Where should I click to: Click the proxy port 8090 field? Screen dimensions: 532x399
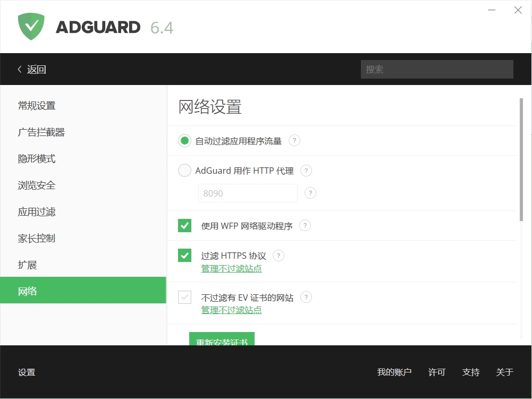(248, 193)
